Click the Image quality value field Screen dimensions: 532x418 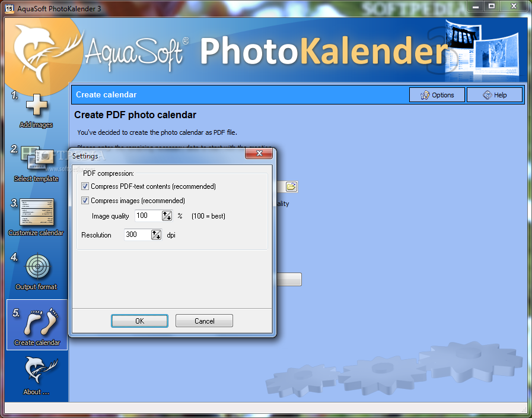click(x=148, y=216)
